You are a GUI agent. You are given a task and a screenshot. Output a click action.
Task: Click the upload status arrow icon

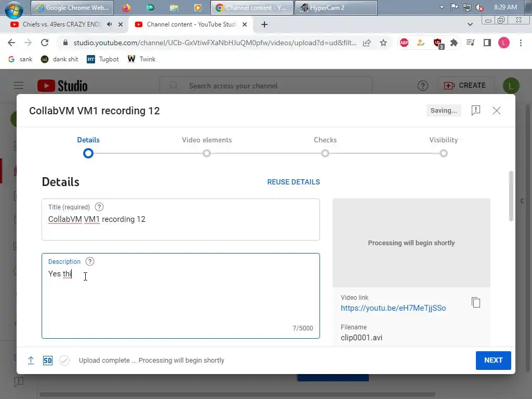point(31,361)
